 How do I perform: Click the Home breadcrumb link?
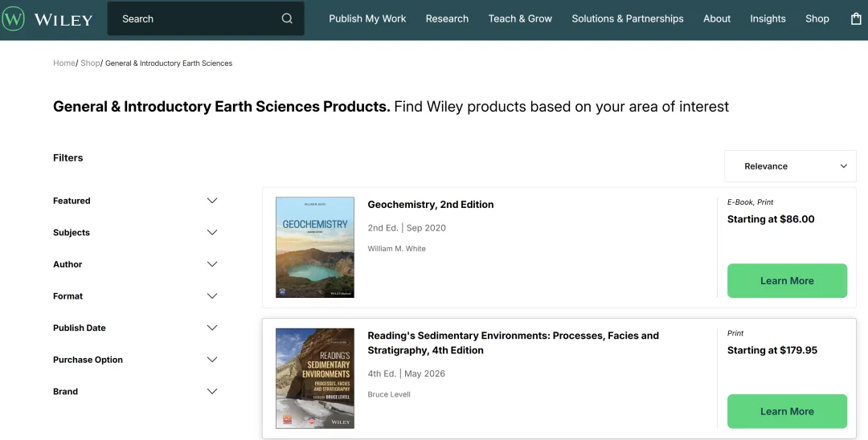point(63,63)
